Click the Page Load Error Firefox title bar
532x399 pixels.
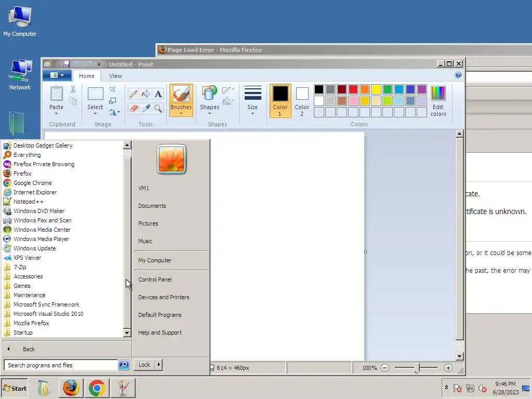(344, 50)
